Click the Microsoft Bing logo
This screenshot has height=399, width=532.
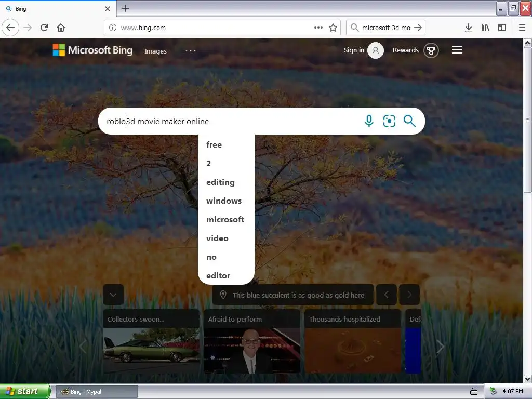click(92, 50)
